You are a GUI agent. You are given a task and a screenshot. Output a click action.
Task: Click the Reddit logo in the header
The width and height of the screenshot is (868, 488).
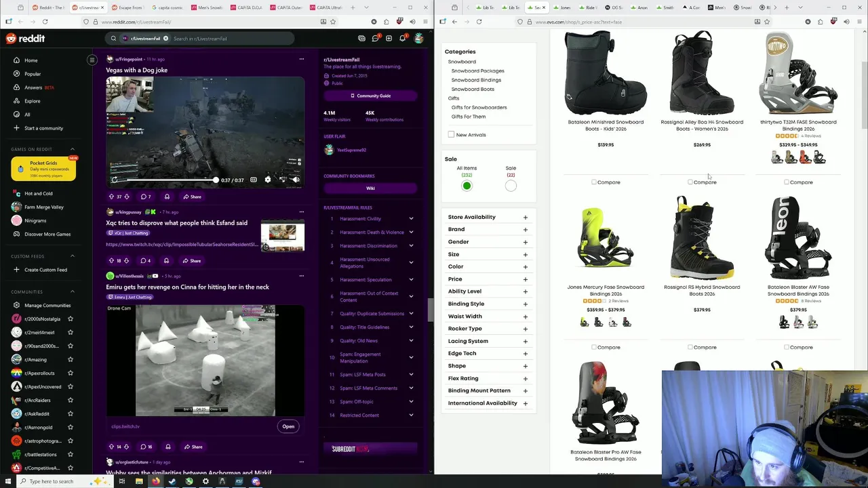(25, 39)
